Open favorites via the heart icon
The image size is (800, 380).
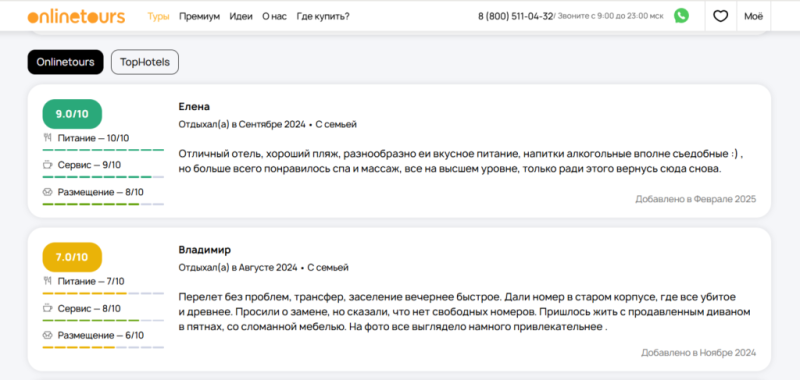click(x=720, y=16)
